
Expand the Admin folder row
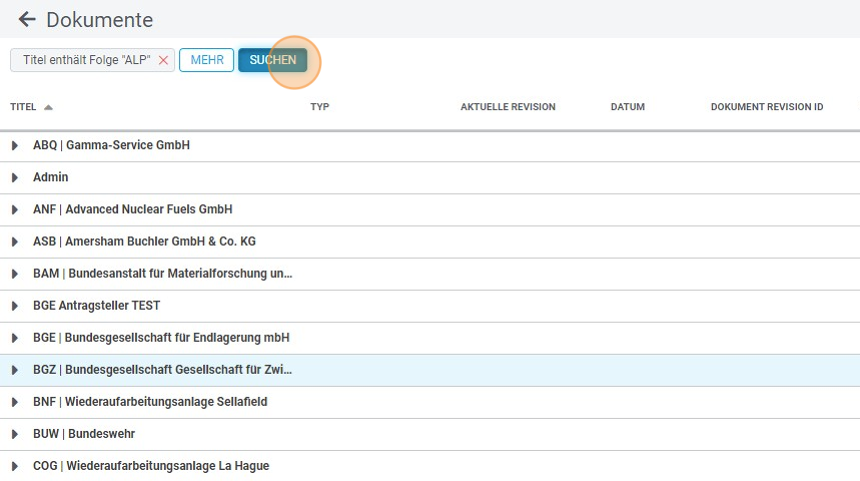[15, 178]
